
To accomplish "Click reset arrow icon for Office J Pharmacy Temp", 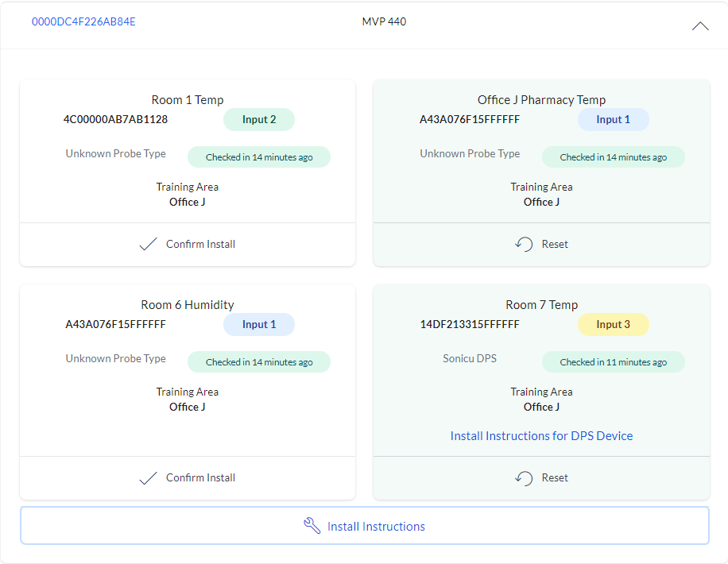I will coord(523,244).
